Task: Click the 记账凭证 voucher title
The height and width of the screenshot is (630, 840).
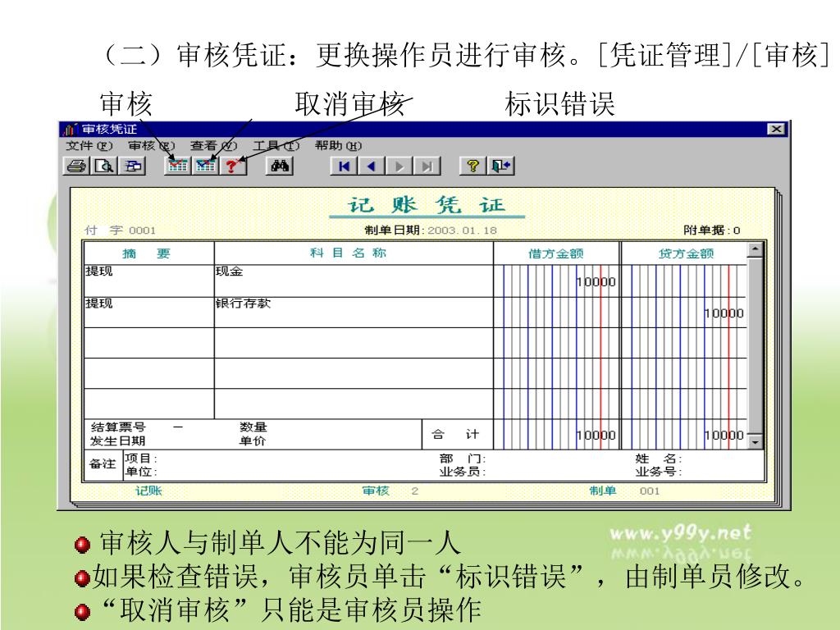Action: pos(427,205)
